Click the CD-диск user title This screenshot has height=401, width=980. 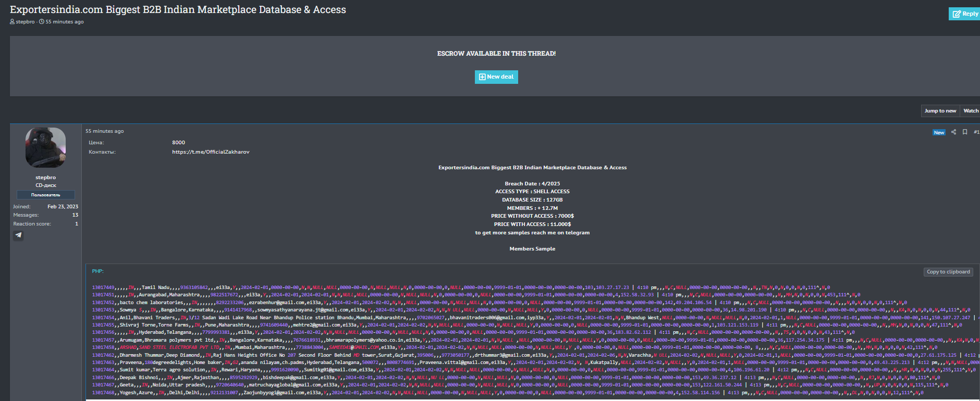[x=45, y=185]
